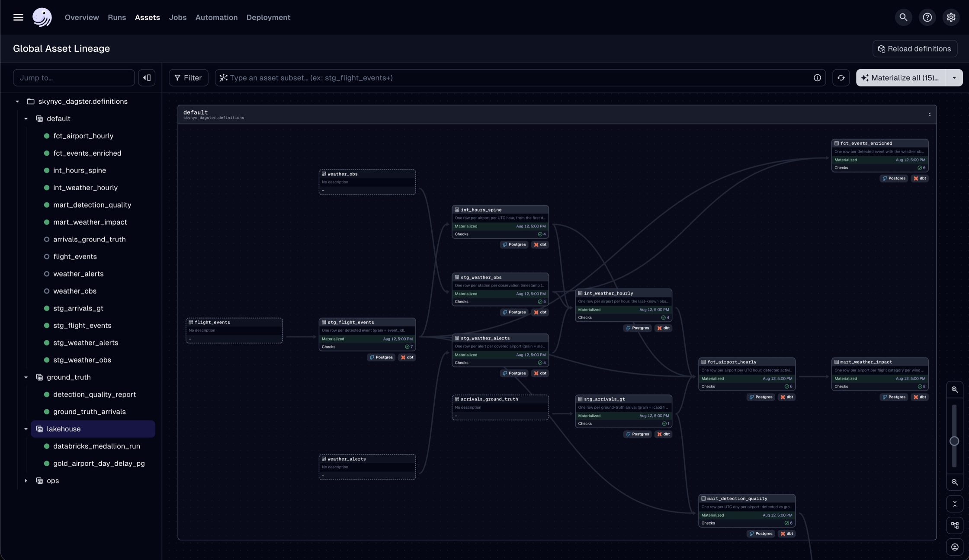Select the flight_events source node in graph
969x560 pixels.
234,331
